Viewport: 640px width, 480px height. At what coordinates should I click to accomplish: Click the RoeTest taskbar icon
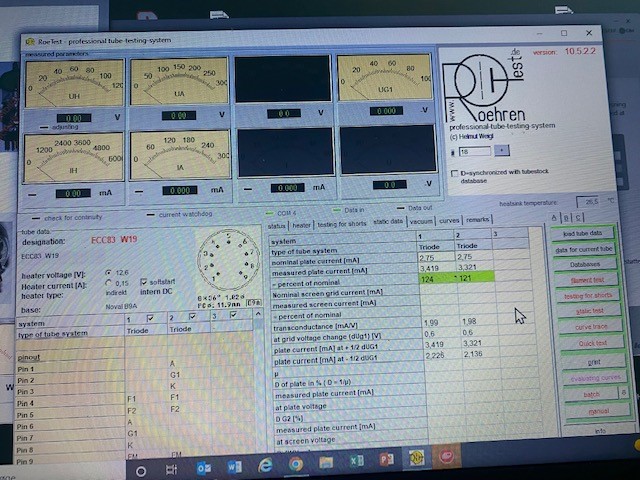click(416, 457)
